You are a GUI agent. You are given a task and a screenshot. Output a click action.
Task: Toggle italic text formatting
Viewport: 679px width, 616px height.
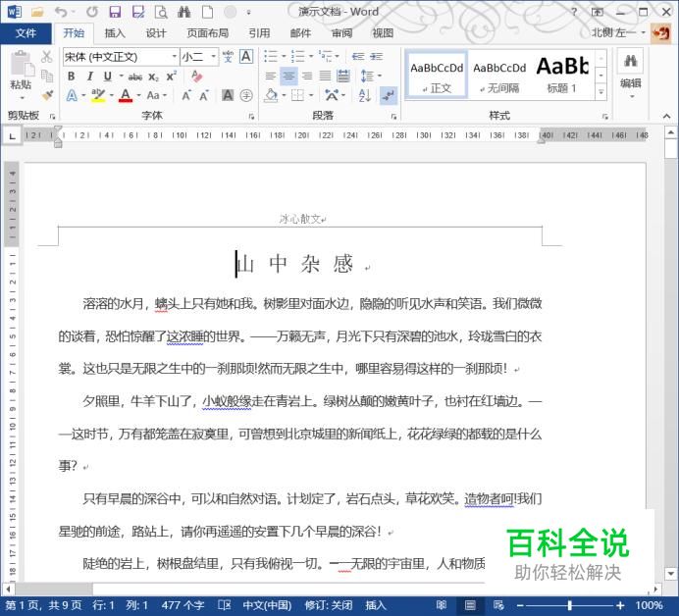[x=89, y=77]
